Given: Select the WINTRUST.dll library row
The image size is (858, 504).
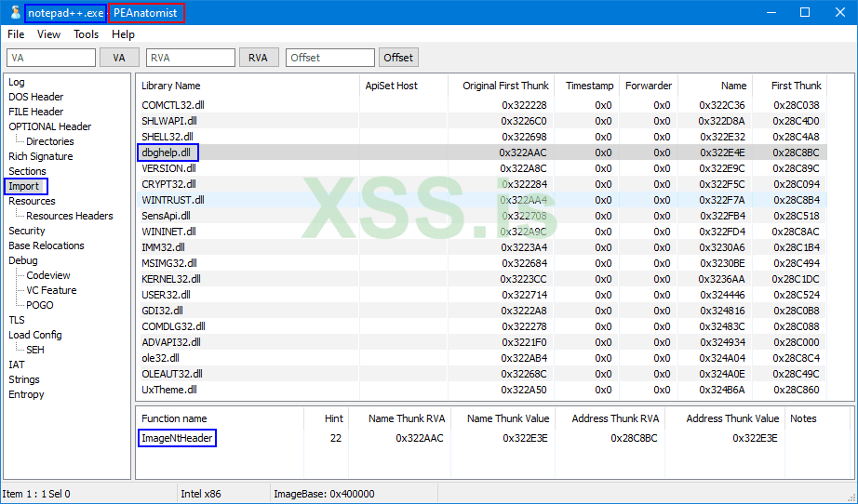Looking at the screenshot, I should point(481,200).
